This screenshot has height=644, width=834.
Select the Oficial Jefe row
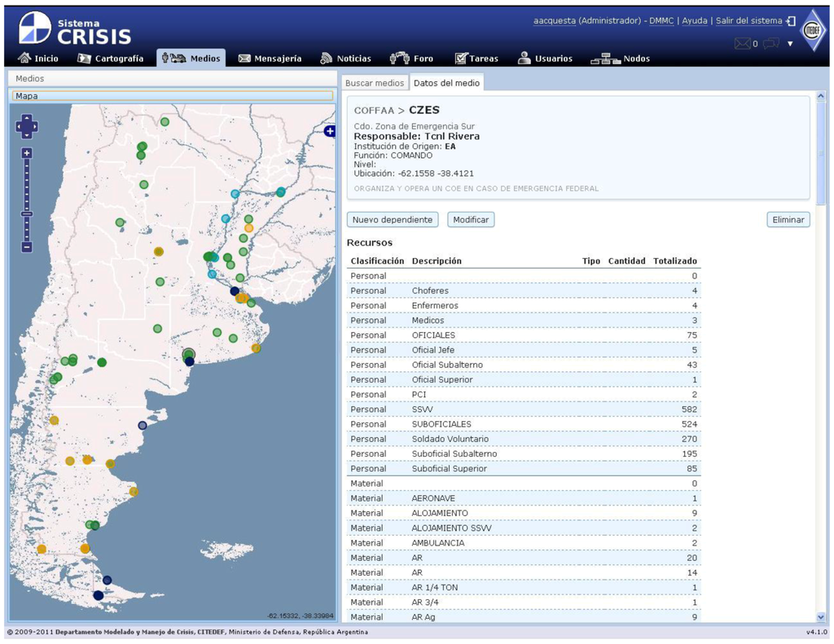tap(524, 350)
